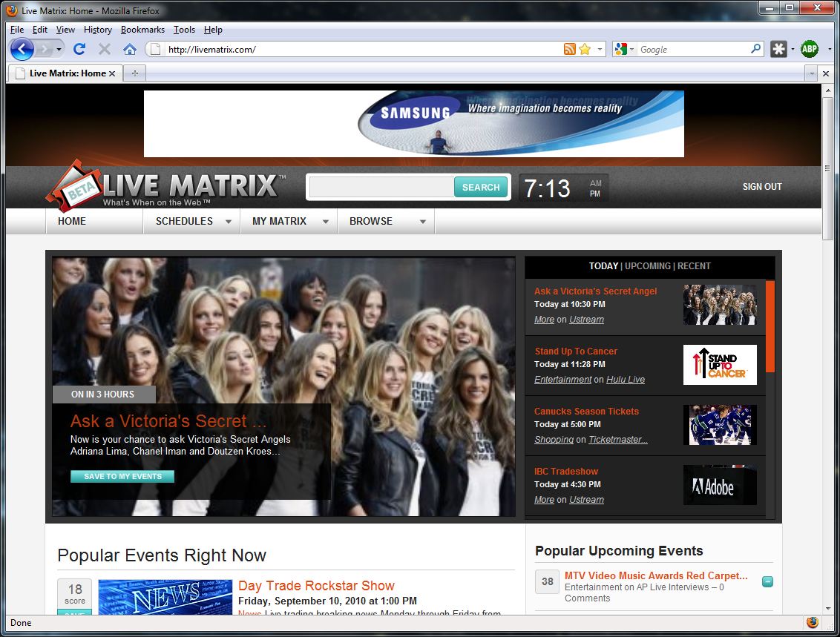This screenshot has height=637, width=840.
Task: Click the RSS feed icon in address bar
Action: point(569,49)
